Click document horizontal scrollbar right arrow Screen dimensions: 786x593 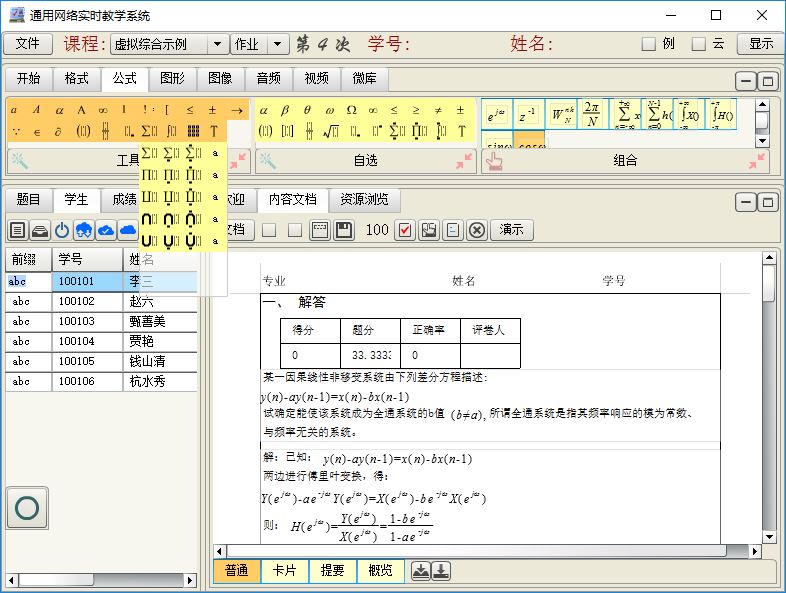coord(755,551)
